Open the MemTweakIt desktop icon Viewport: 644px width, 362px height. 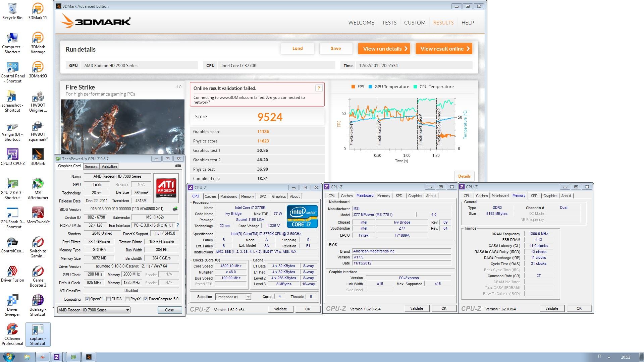point(38,215)
